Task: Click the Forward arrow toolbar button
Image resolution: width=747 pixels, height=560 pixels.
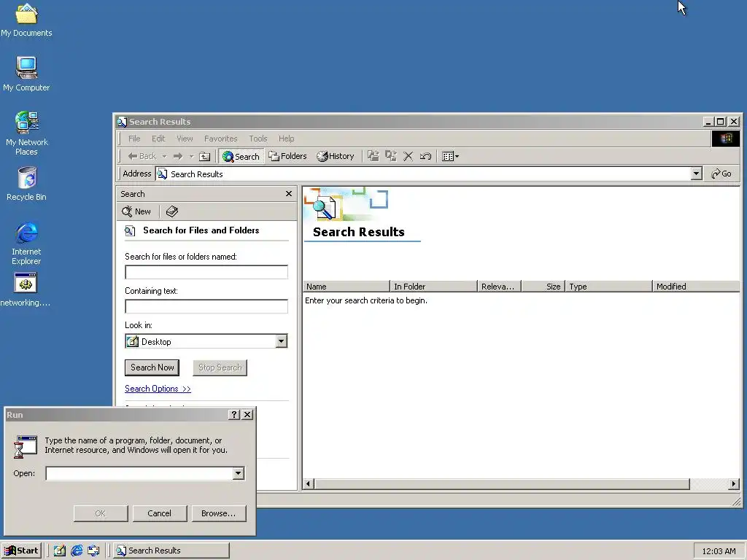Action: [178, 156]
